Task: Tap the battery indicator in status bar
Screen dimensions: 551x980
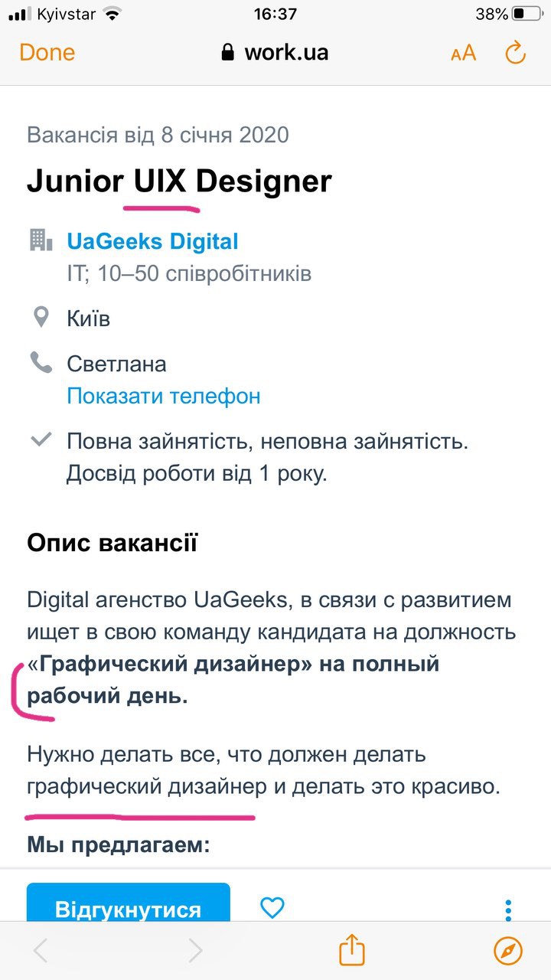Action: coord(527,14)
